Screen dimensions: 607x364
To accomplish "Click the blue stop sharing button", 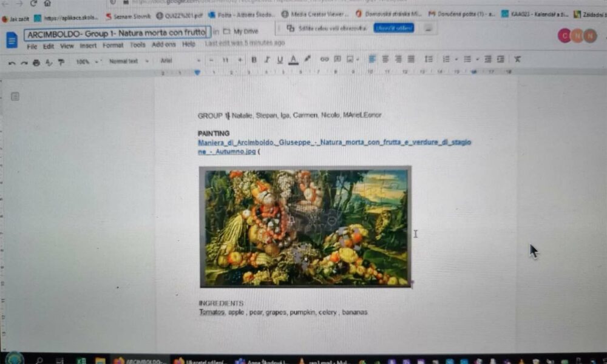I will [x=393, y=28].
